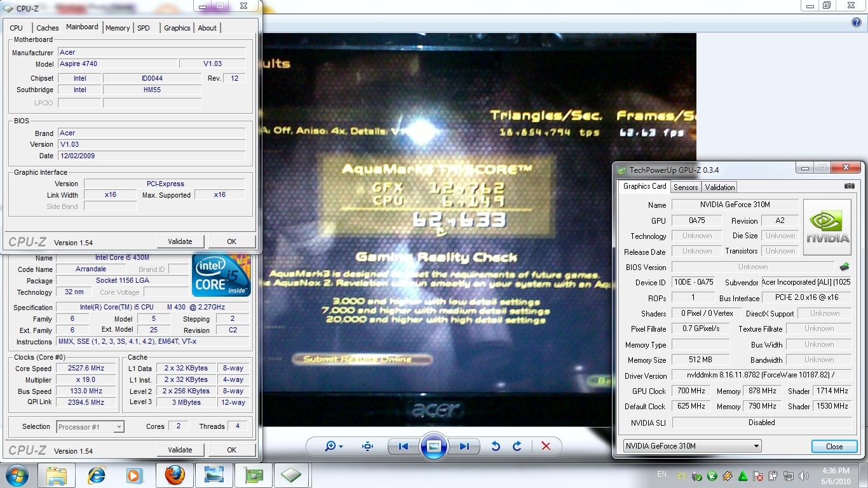Open Action Center flag tray icon
This screenshot has width=868, height=488.
758,476
